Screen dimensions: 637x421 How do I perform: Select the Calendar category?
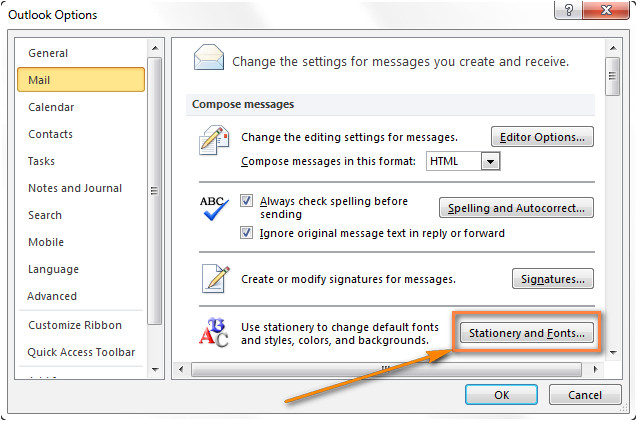coord(52,107)
